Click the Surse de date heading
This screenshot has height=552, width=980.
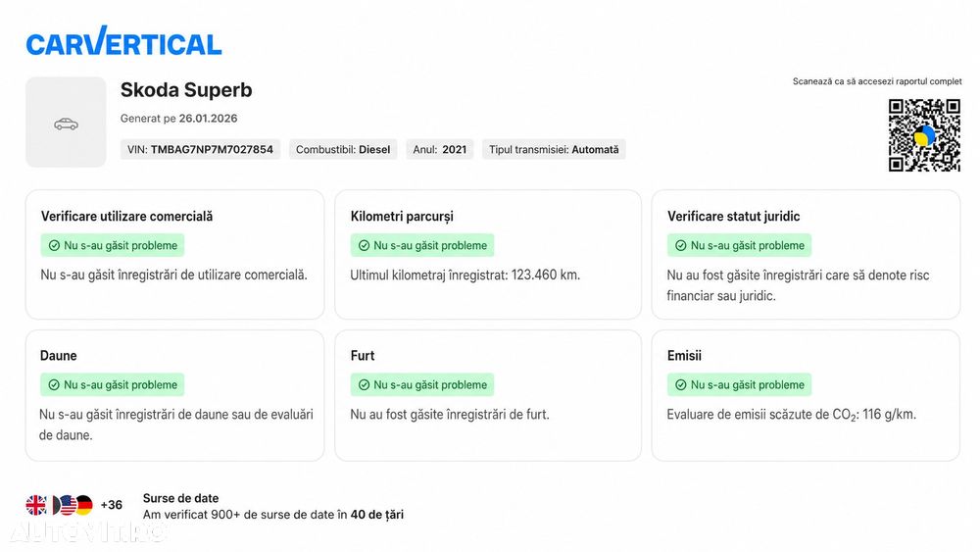click(180, 498)
